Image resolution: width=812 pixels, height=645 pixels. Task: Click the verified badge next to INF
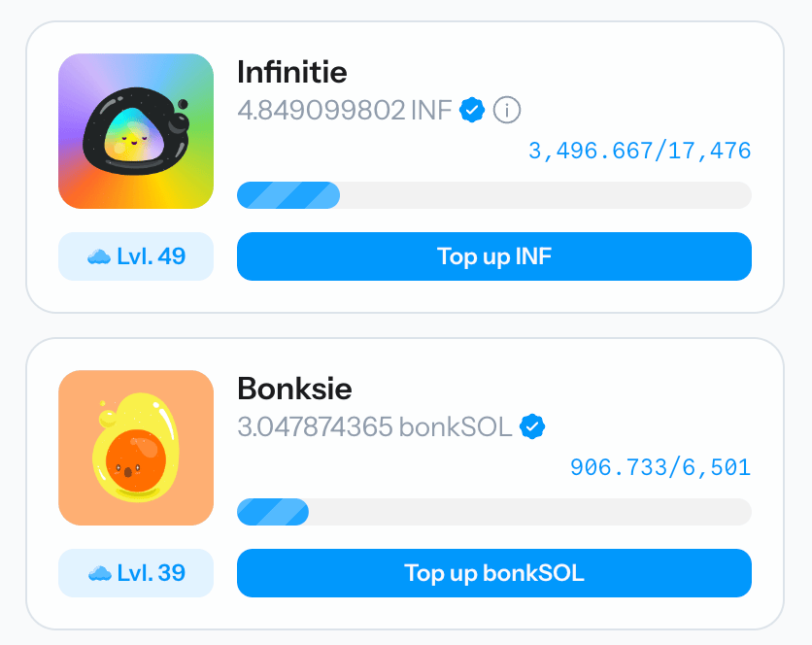472,111
